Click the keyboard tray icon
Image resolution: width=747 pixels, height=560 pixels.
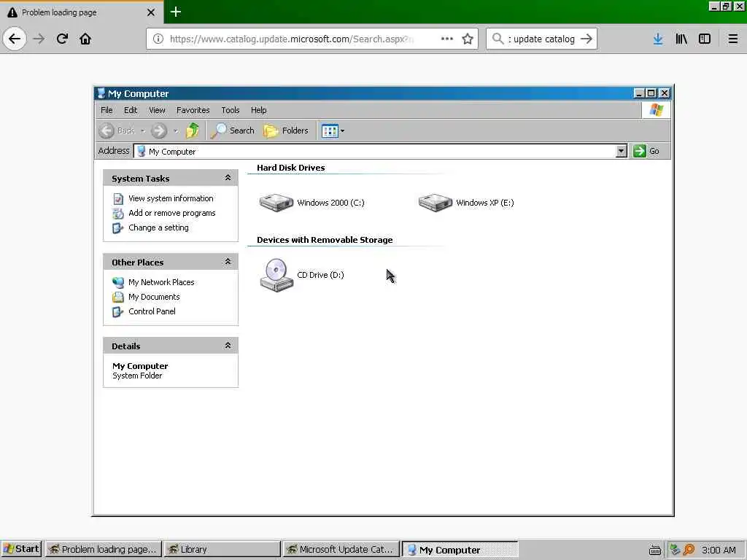click(x=654, y=550)
